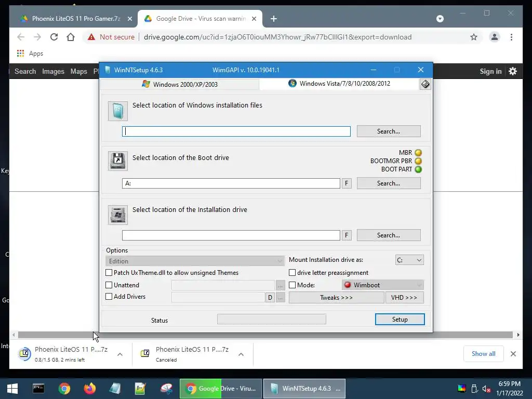
Task: Click the muted volume tray icon
Action: point(486,389)
